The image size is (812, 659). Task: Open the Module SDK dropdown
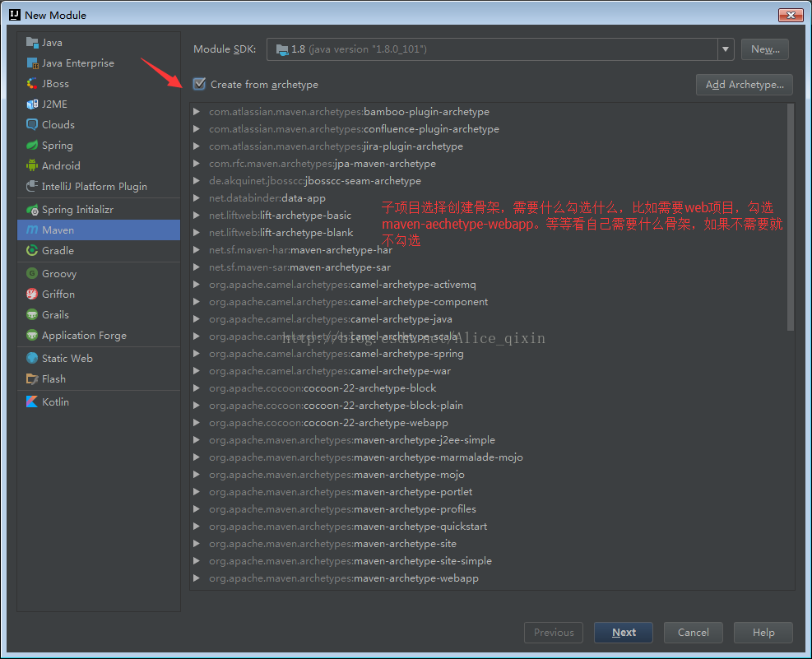point(726,49)
